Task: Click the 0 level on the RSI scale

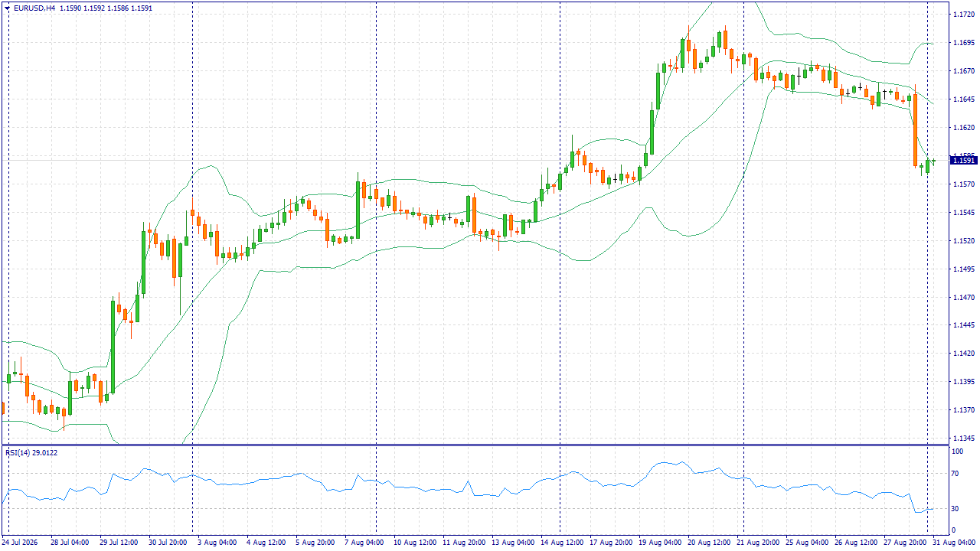Action: [x=954, y=530]
